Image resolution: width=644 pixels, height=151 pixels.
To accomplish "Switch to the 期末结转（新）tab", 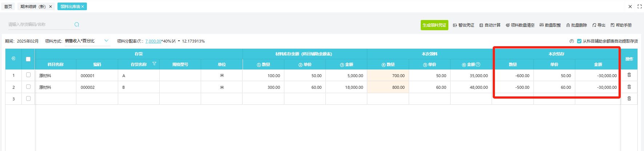I will pyautogui.click(x=33, y=7).
